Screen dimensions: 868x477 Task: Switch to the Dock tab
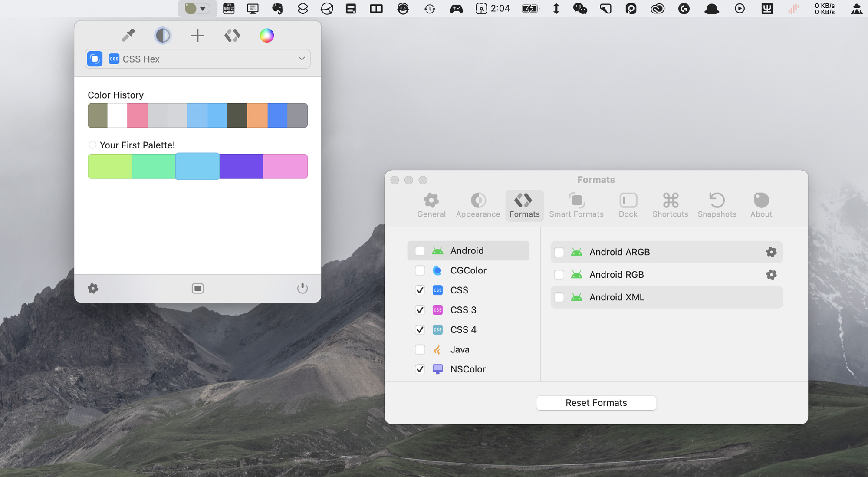(628, 205)
